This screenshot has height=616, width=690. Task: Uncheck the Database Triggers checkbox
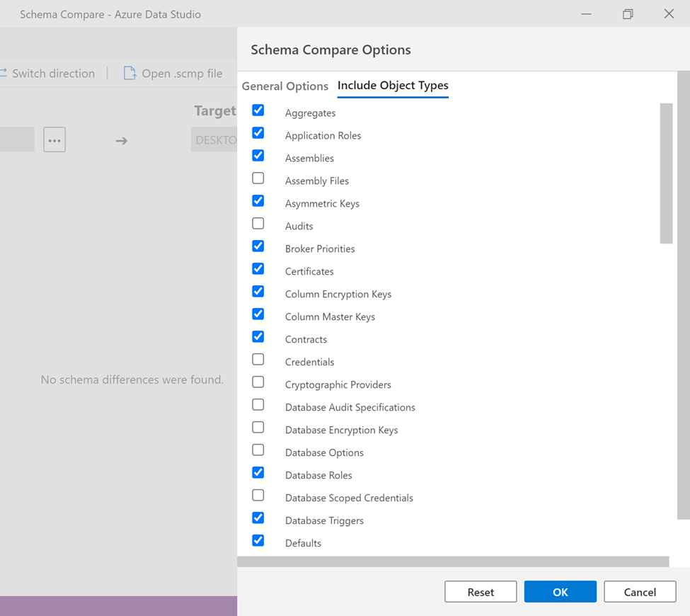click(x=258, y=518)
